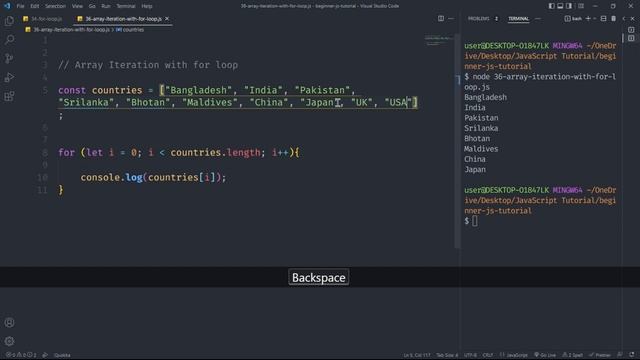Open the Source Control view
The image size is (640, 360).
click(x=9, y=58)
